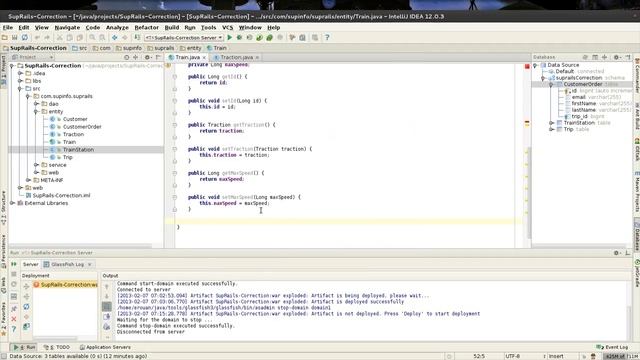Click the entity breadcrumb
Screen dimensions: 640x360
tap(191, 48)
